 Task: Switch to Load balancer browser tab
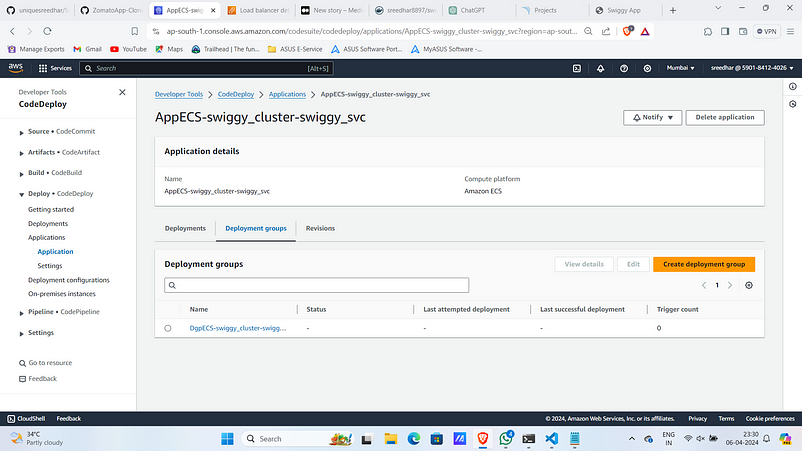tap(259, 10)
